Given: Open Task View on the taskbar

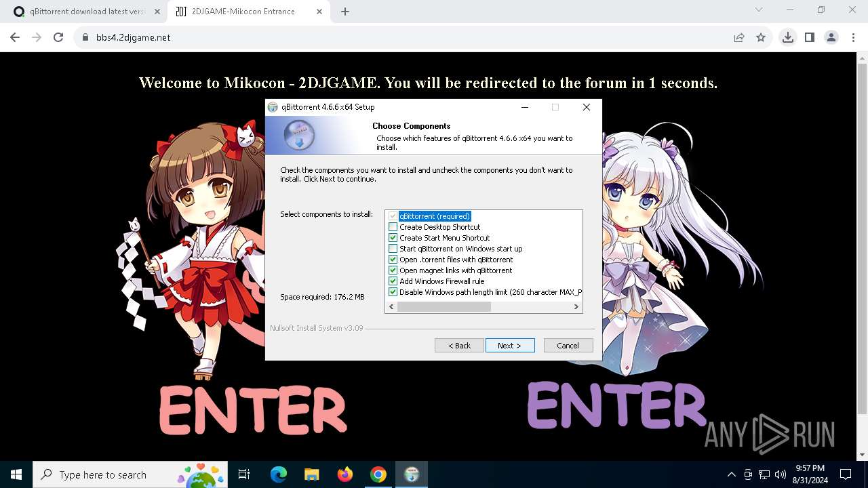Looking at the screenshot, I should pos(244,474).
